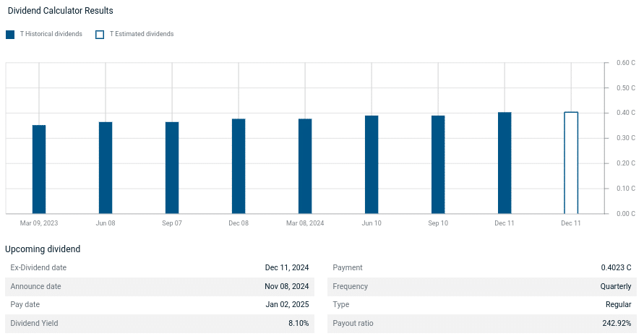Select the Payment amount 0.4023 C

click(x=616, y=268)
